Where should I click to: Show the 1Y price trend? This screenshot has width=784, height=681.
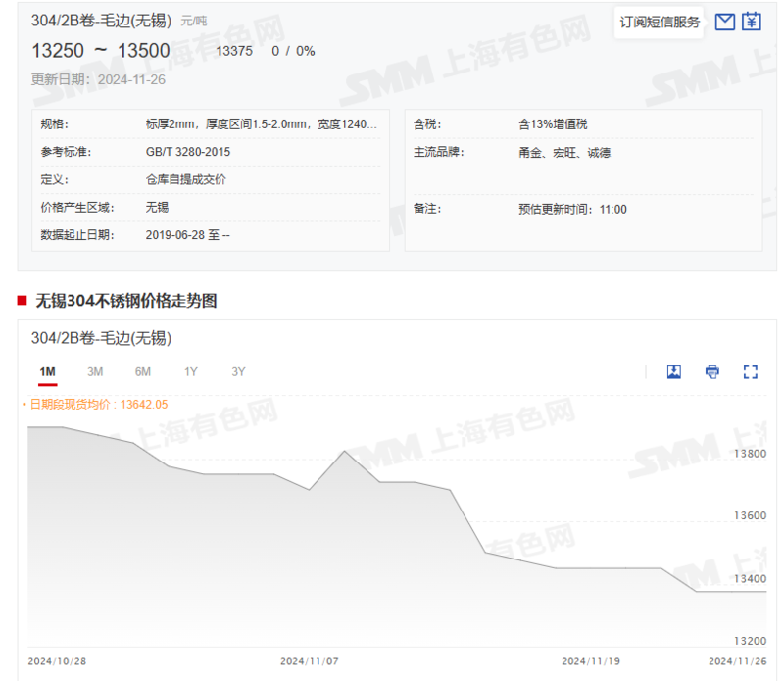click(190, 372)
